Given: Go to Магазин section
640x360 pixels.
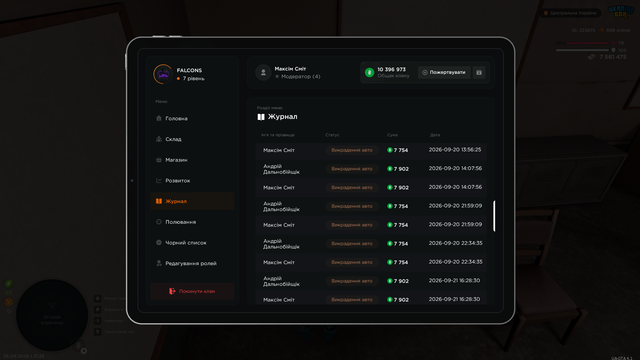Looking at the screenshot, I should (x=192, y=160).
